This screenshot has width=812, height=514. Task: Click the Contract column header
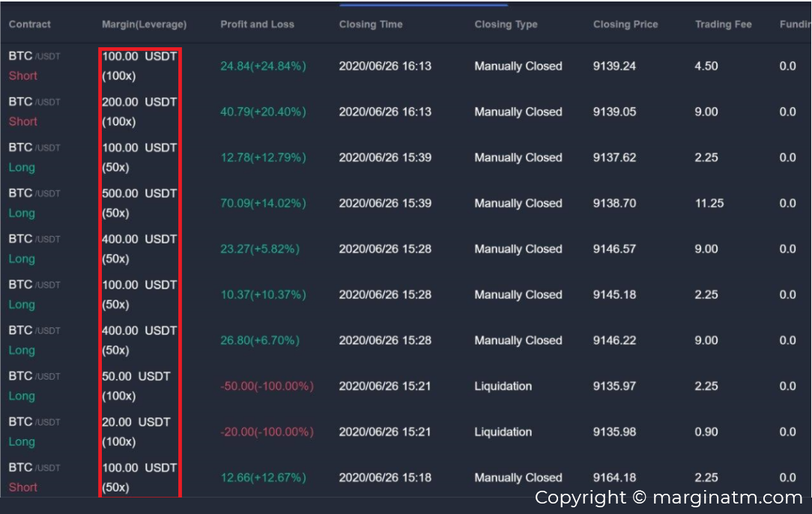coord(29,25)
